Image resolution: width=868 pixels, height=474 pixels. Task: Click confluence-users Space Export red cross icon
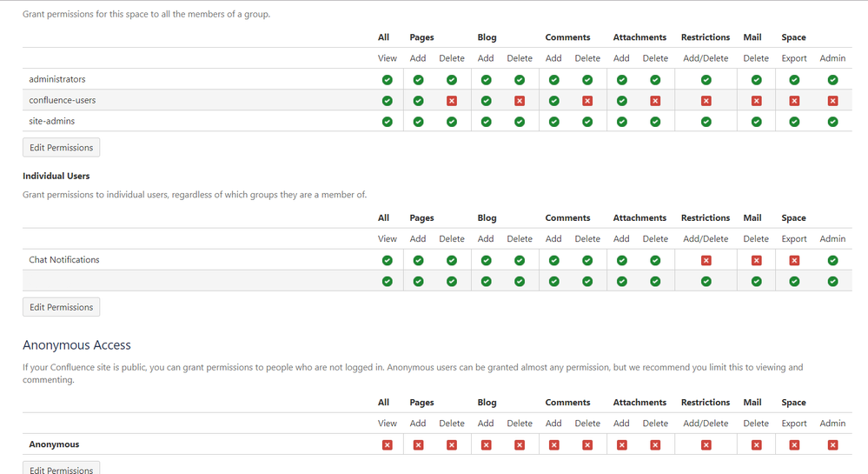point(794,101)
